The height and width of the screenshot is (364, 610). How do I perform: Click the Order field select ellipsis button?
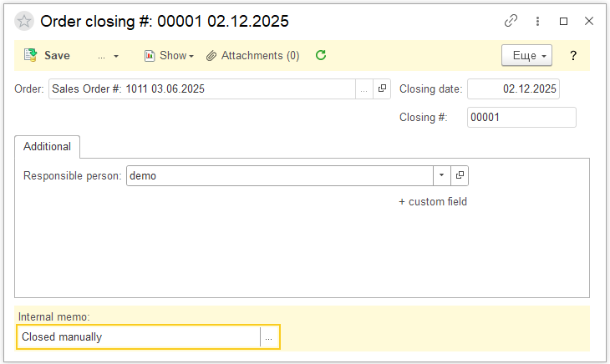pyautogui.click(x=363, y=88)
